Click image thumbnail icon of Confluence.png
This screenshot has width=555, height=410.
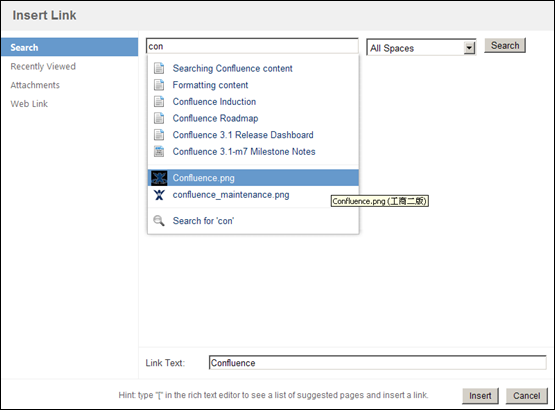click(x=159, y=178)
